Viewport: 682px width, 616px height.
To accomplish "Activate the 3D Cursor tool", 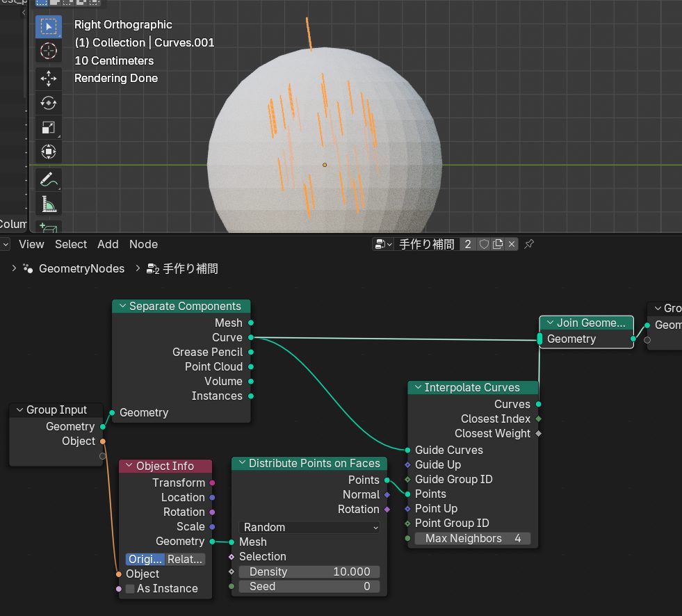I will coord(48,51).
